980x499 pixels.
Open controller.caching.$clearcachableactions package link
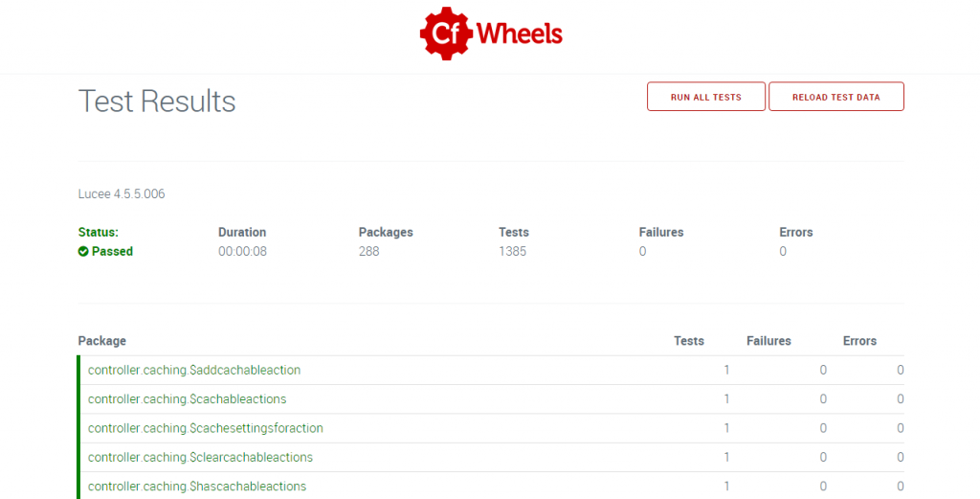(200, 457)
